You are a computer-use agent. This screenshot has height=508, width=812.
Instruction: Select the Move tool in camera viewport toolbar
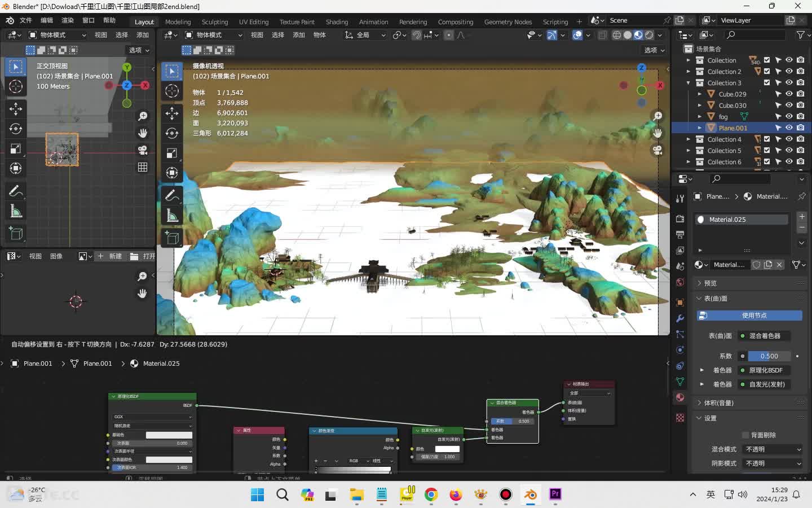point(172,113)
